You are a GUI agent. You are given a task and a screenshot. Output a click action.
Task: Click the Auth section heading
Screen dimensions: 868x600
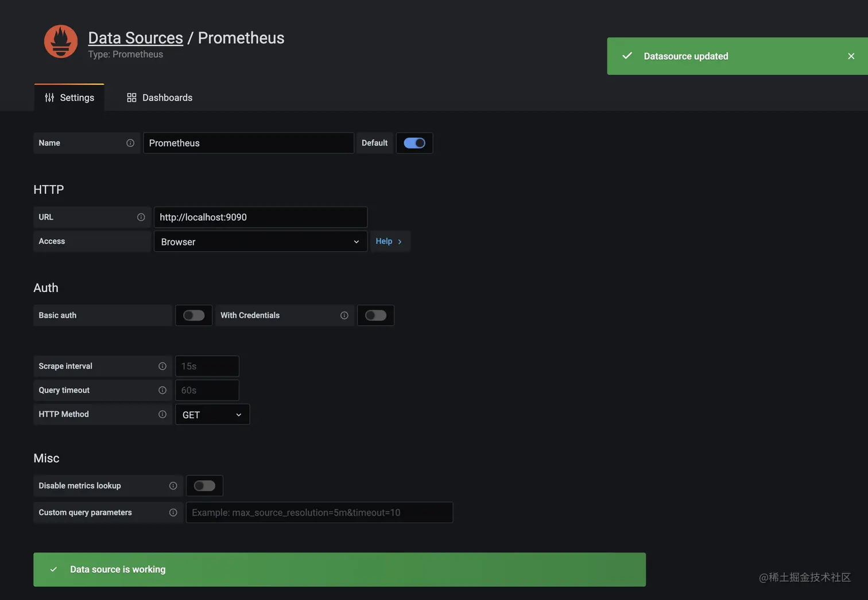click(x=46, y=288)
